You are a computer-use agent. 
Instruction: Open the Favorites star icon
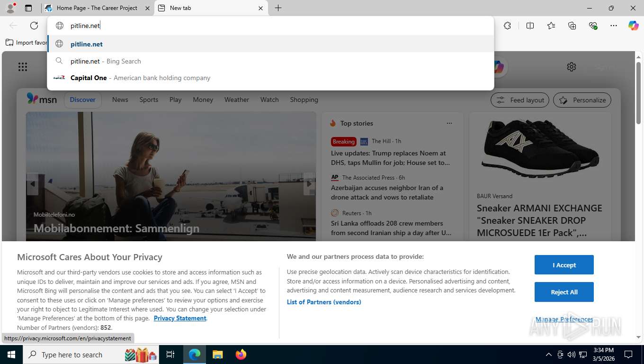click(551, 26)
